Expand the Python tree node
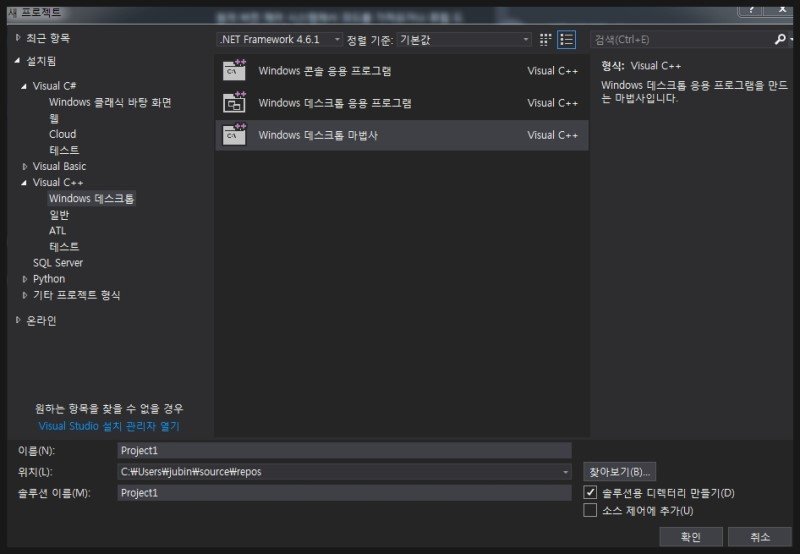The image size is (800, 554). pyautogui.click(x=24, y=279)
